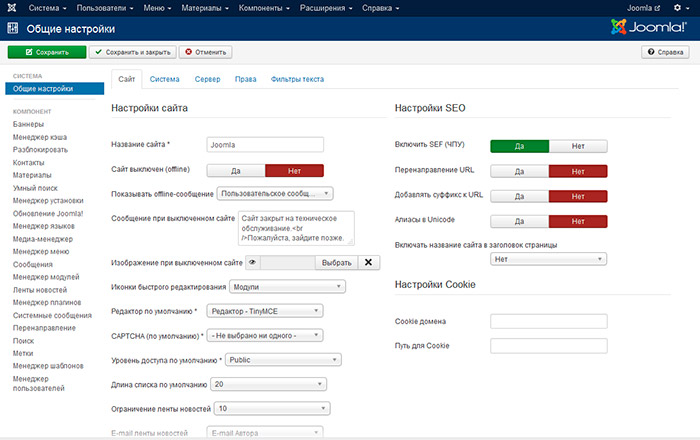Enable Перенаправление URL with Да
This screenshot has height=440, width=700.
click(520, 171)
